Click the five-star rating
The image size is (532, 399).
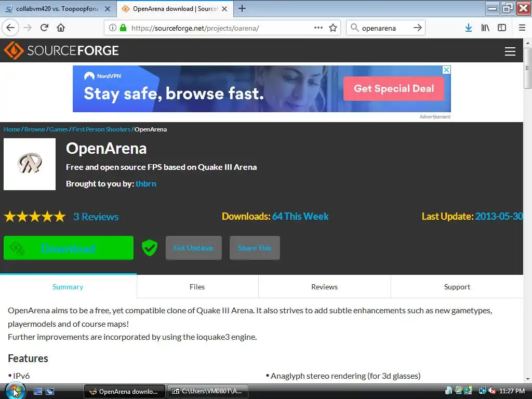pos(35,216)
